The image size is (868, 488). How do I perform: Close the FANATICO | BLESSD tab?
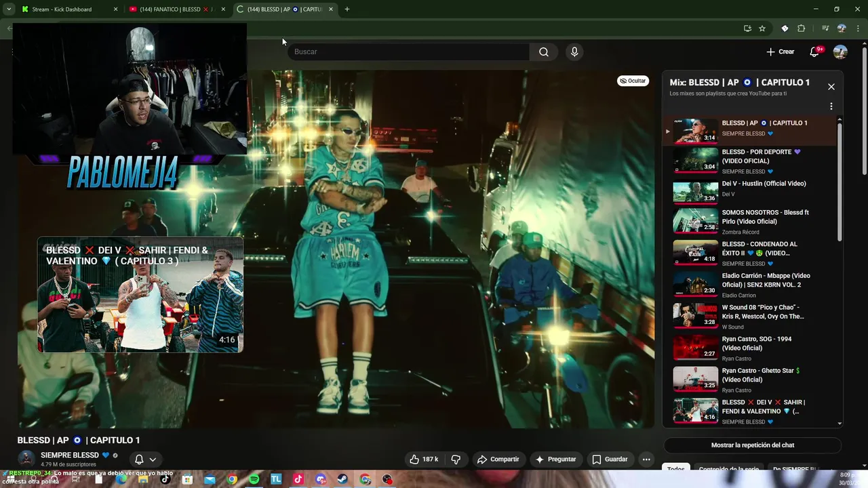click(x=223, y=9)
